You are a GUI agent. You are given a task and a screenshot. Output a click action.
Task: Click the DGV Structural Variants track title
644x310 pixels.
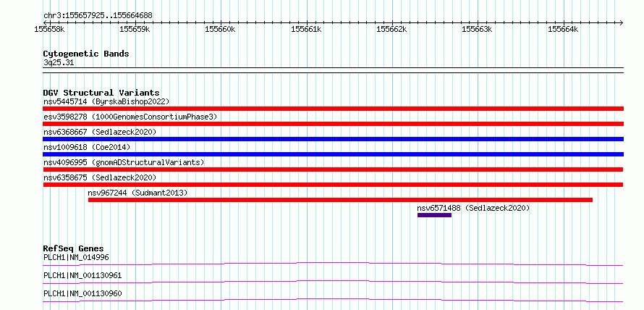(101, 93)
